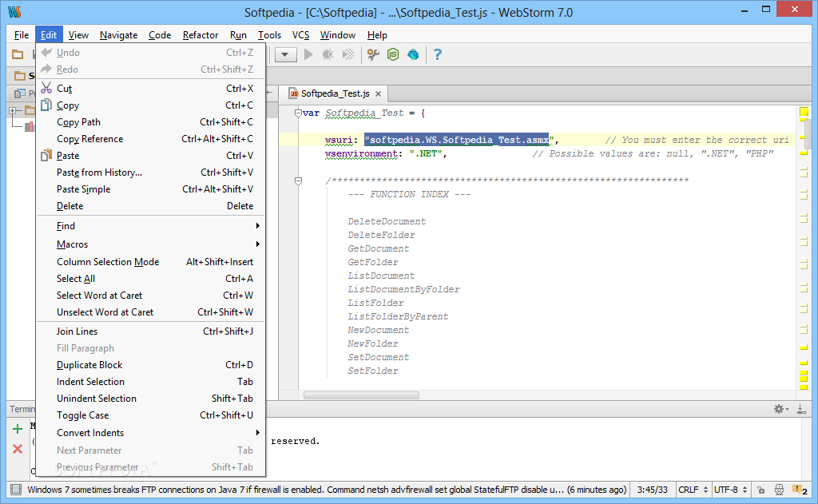Click the clipboard icon beside Paste
The width and height of the screenshot is (818, 504).
46,155
